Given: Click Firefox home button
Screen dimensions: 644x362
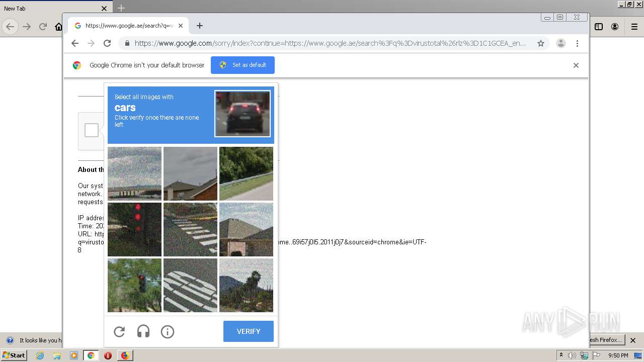Looking at the screenshot, I should coord(58,27).
